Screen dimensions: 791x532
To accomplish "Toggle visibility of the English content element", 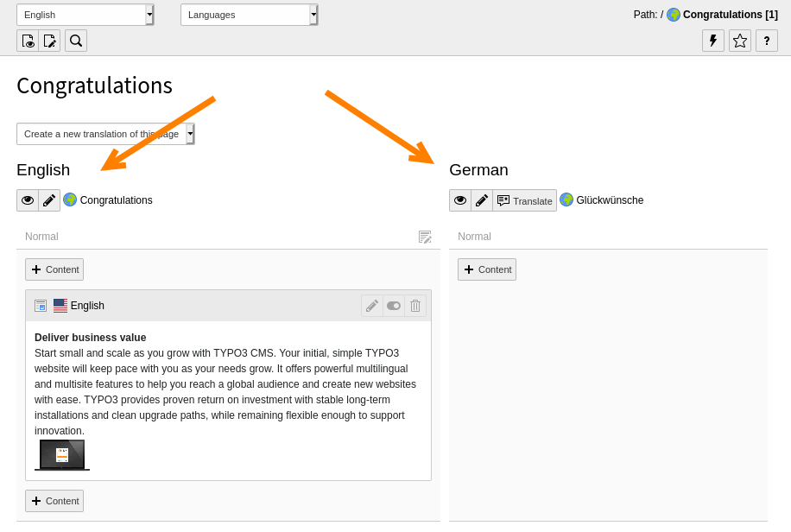I will [x=394, y=306].
